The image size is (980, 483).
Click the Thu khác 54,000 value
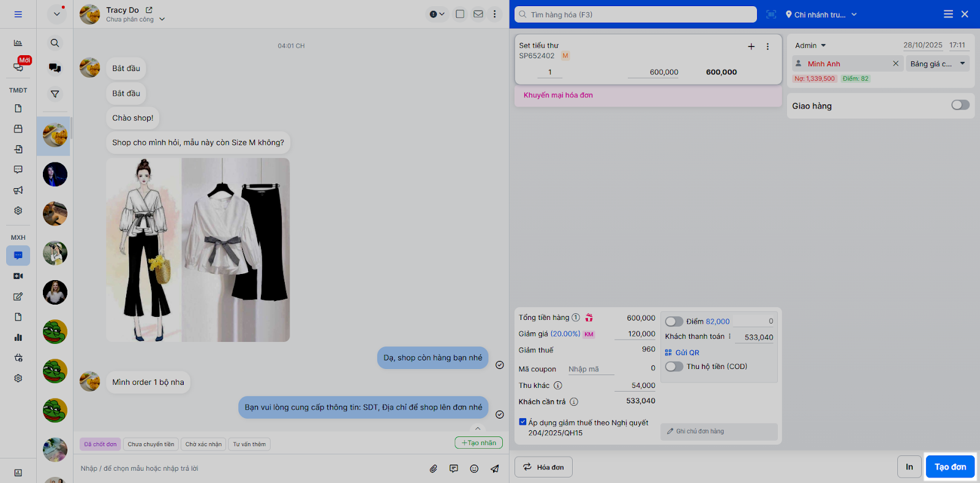point(635,386)
